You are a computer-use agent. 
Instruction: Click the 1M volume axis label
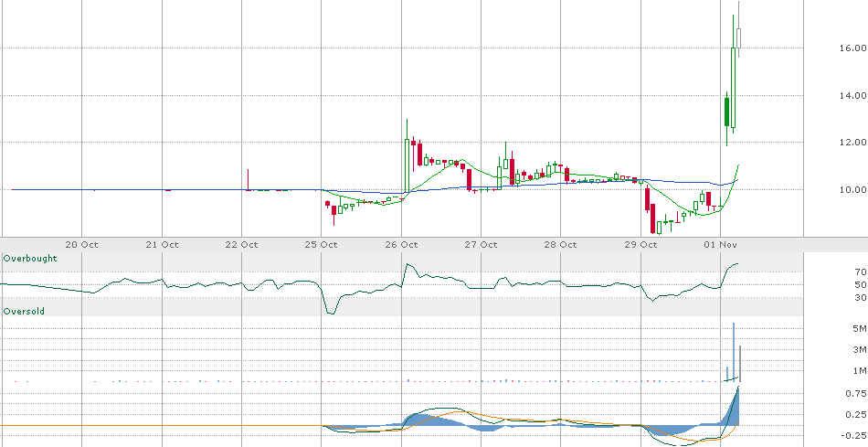pos(860,370)
